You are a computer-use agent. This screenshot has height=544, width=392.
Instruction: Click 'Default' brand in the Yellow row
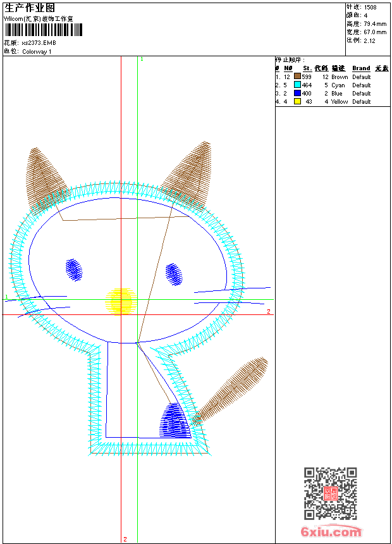click(362, 102)
